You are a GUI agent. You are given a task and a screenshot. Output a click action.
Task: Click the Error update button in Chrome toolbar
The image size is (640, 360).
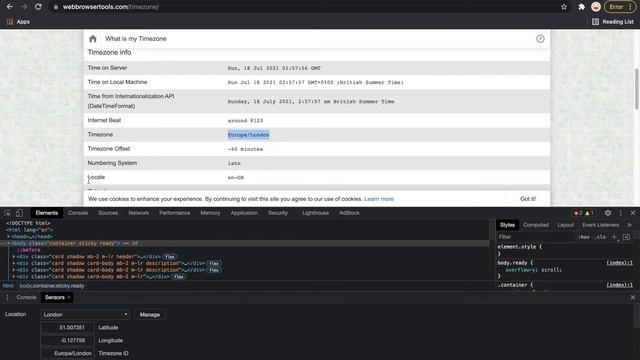620,7
